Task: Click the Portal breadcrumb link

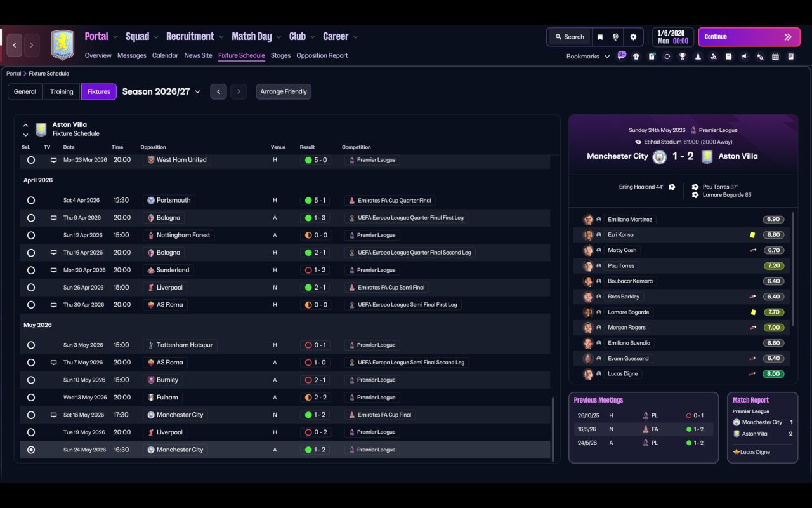Action: pyautogui.click(x=13, y=74)
